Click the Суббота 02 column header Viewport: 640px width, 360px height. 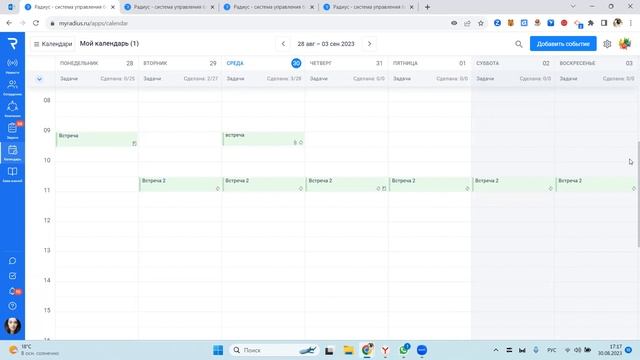pyautogui.click(x=513, y=63)
